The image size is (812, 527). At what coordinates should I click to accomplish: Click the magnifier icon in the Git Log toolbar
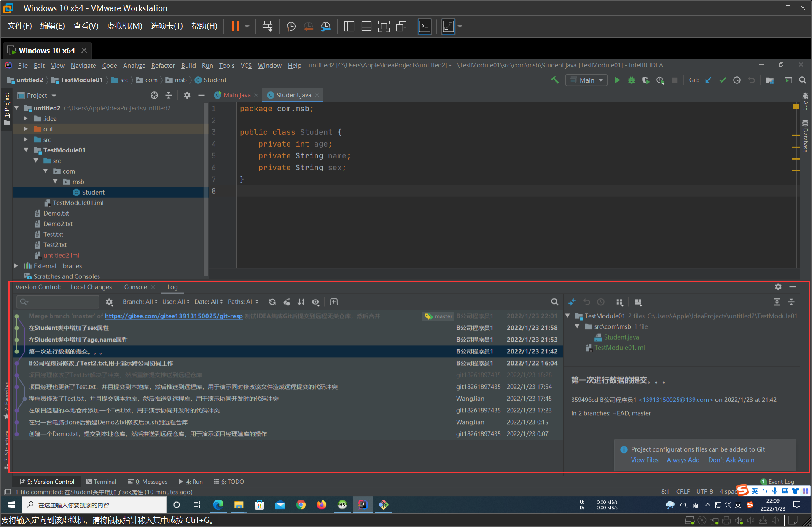(x=555, y=302)
